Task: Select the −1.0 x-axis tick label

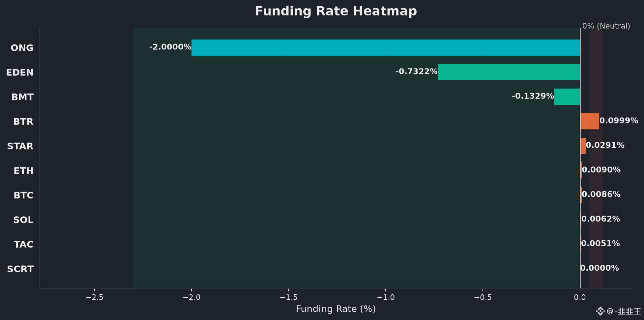Action: pyautogui.click(x=386, y=297)
